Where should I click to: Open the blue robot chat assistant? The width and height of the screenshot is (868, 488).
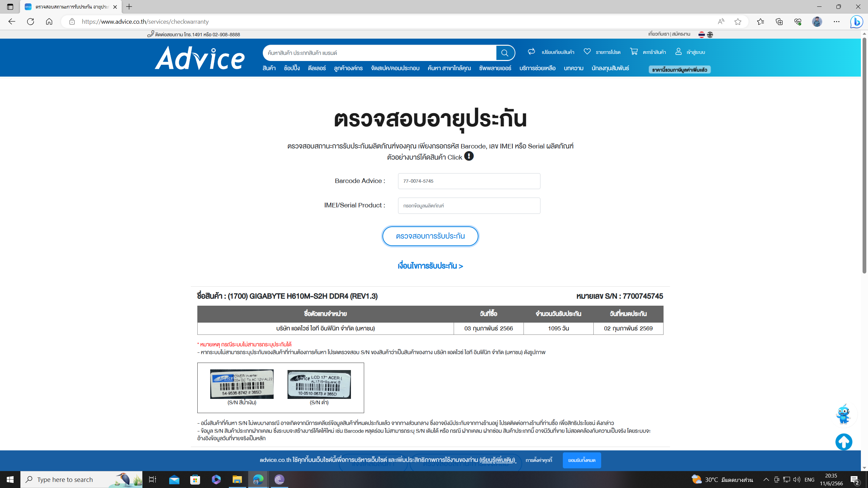click(x=843, y=414)
